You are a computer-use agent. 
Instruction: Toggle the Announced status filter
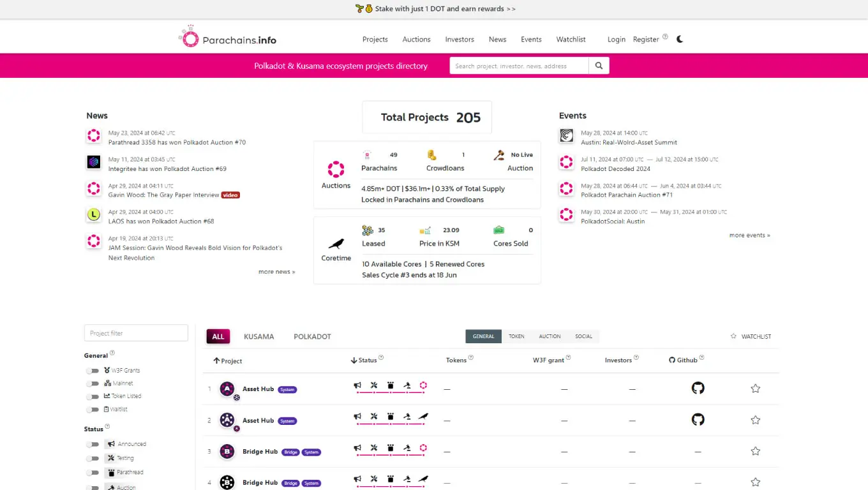pos(93,444)
